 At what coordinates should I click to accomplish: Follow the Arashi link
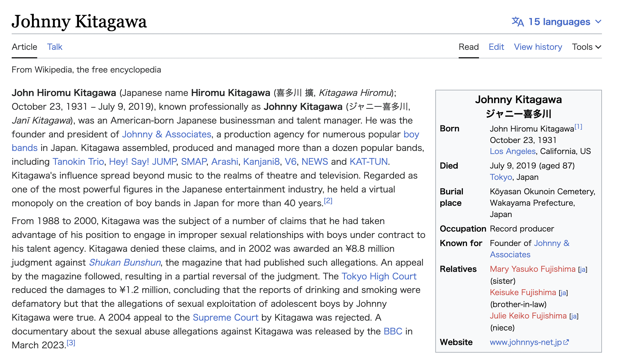(225, 162)
